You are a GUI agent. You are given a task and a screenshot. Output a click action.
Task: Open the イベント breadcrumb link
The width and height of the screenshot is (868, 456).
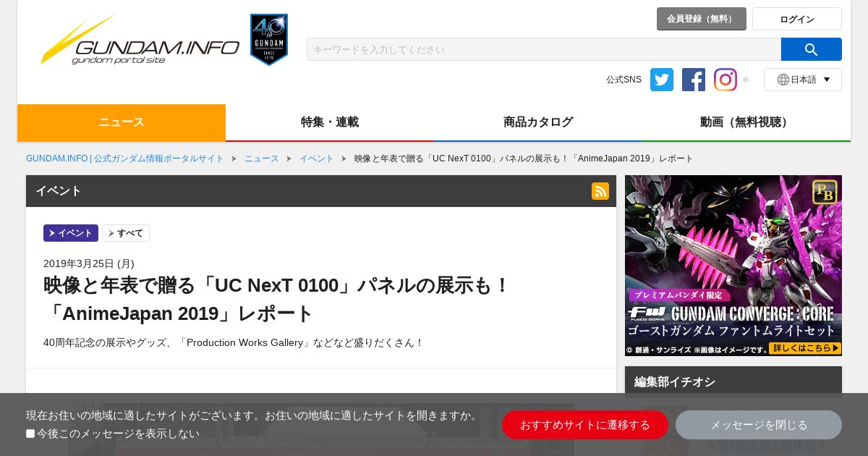317,159
